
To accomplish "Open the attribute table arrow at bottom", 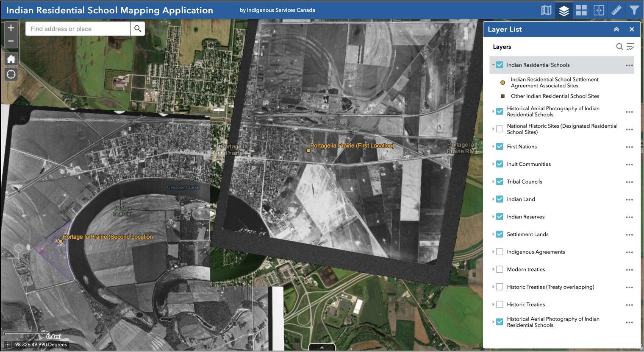I will pos(322,347).
